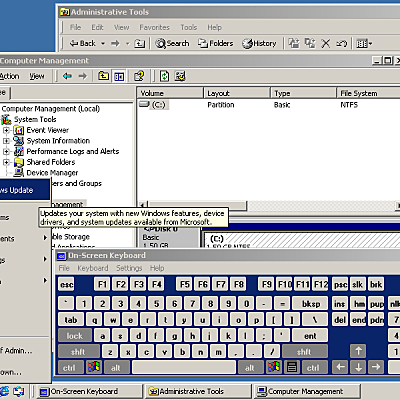Click Up one level icon in Computer Management
The image size is (400, 400).
(103, 76)
